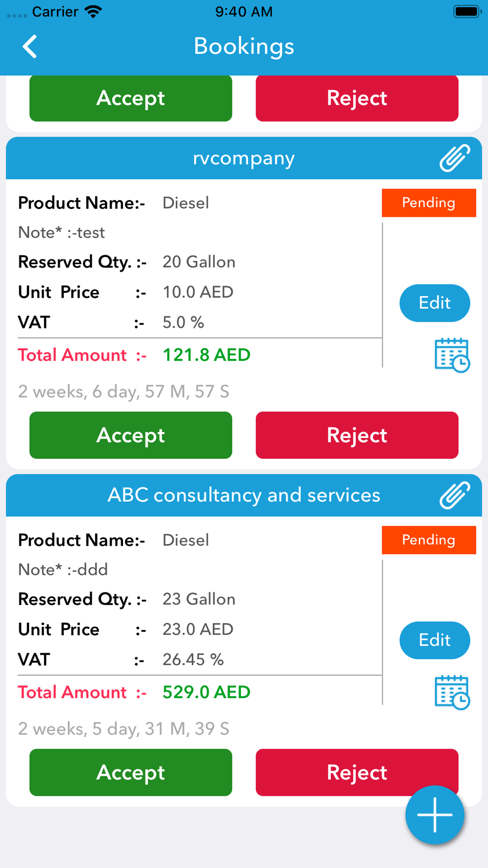The width and height of the screenshot is (488, 868).
Task: Edit the ABC consultancy booking
Action: click(435, 640)
